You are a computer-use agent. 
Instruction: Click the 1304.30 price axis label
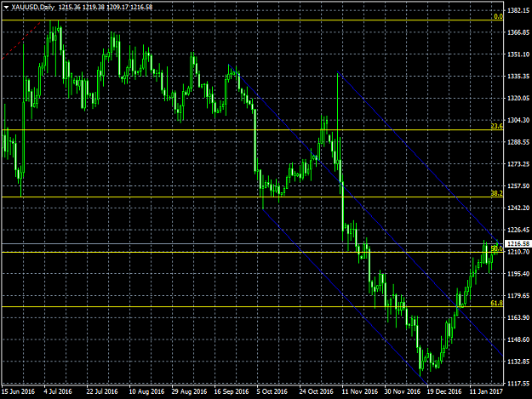tap(518, 120)
